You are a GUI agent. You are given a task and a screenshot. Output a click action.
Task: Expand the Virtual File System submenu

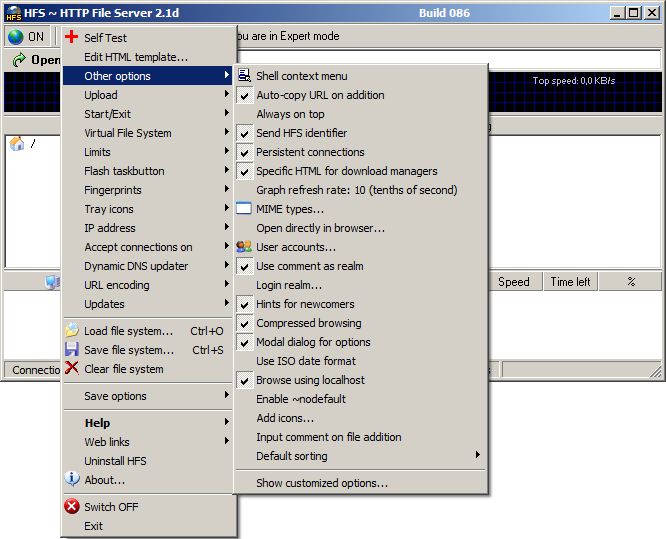[x=128, y=133]
